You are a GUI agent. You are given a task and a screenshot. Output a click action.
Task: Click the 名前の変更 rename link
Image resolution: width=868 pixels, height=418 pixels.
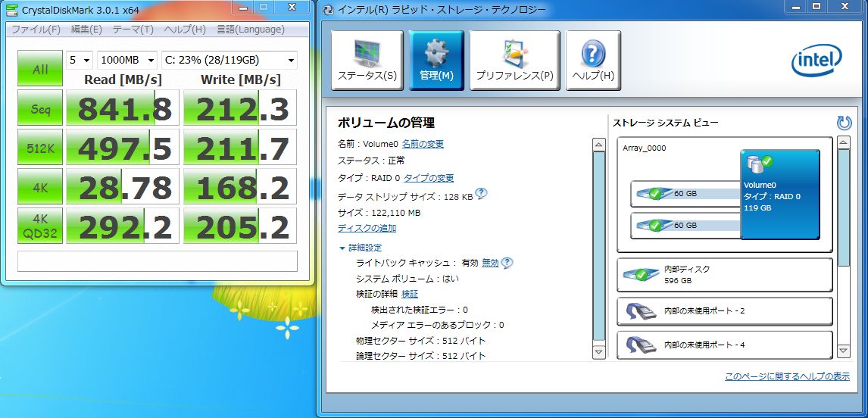[x=423, y=144]
